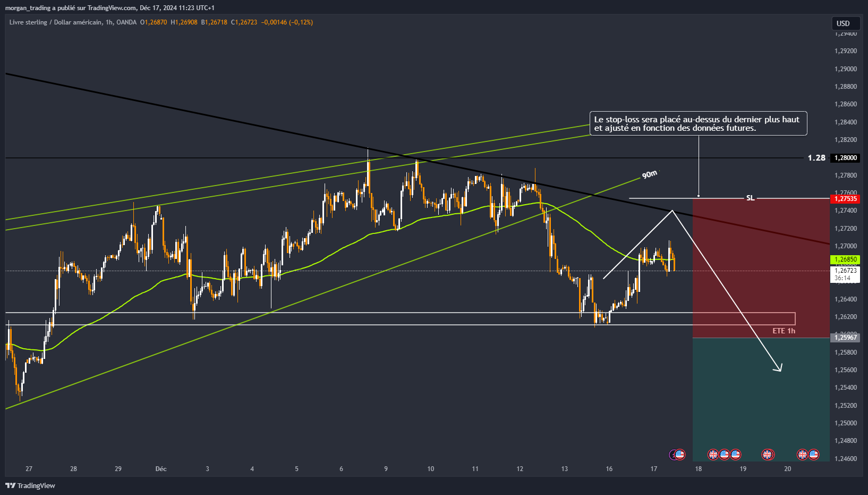868x495 pixels.
Task: Click the 1,28000 horizontal line price tag
Action: [x=846, y=158]
